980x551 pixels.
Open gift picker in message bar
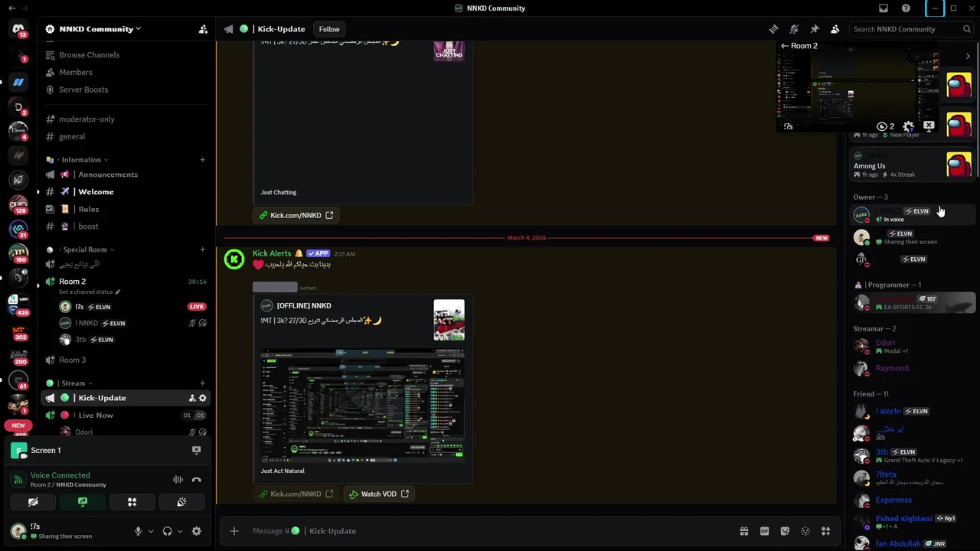[743, 531]
